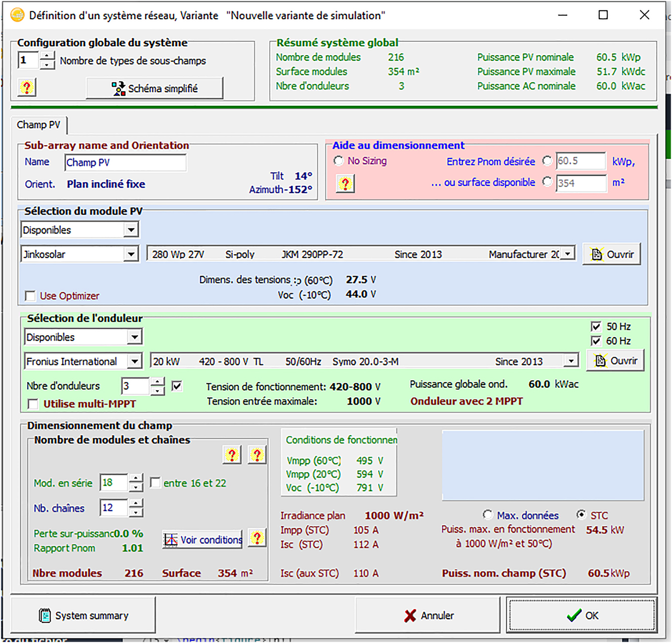Select the Champ PV tab
Image resolution: width=672 pixels, height=643 pixels.
click(x=38, y=125)
